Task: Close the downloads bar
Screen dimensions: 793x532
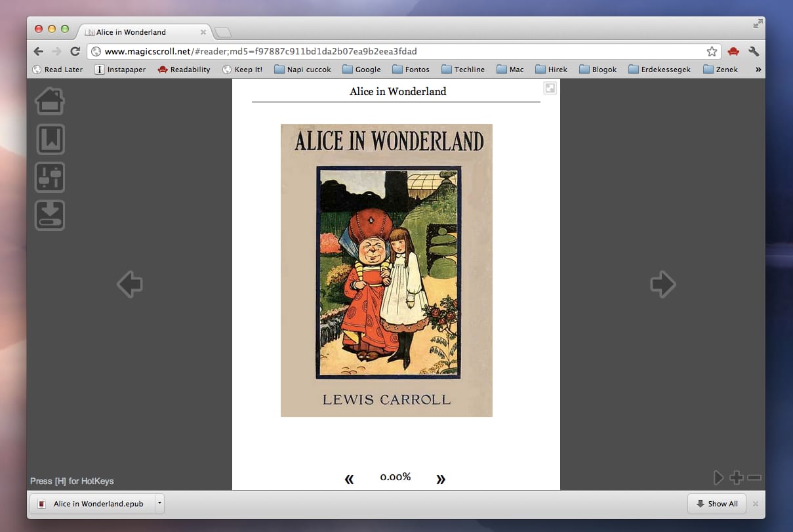Action: [x=755, y=504]
